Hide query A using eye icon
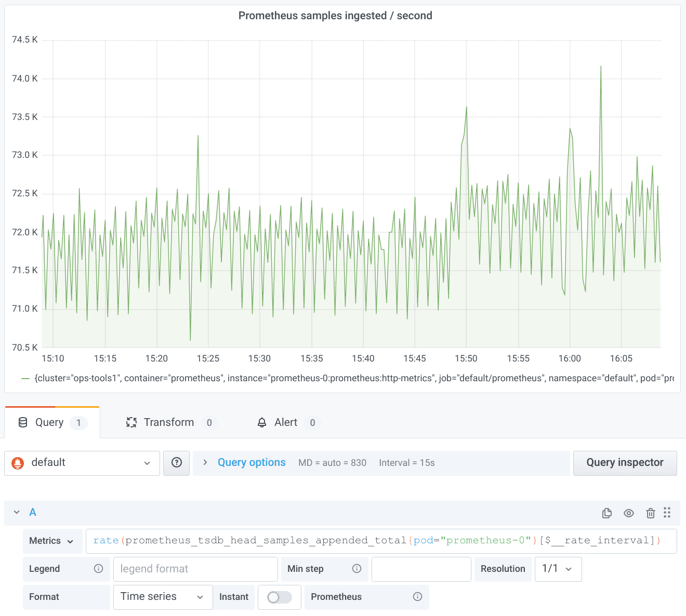This screenshot has width=686, height=616. pos(629,513)
